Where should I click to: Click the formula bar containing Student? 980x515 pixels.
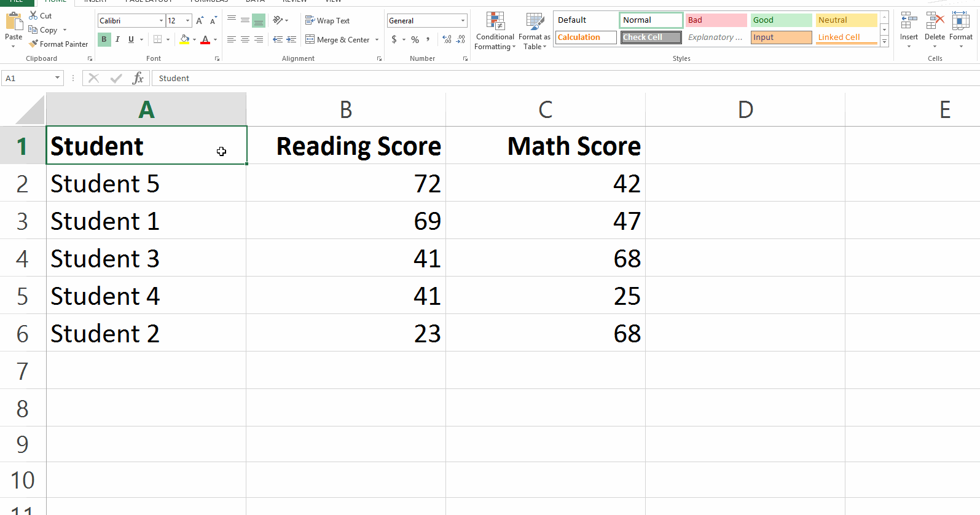tap(565, 78)
